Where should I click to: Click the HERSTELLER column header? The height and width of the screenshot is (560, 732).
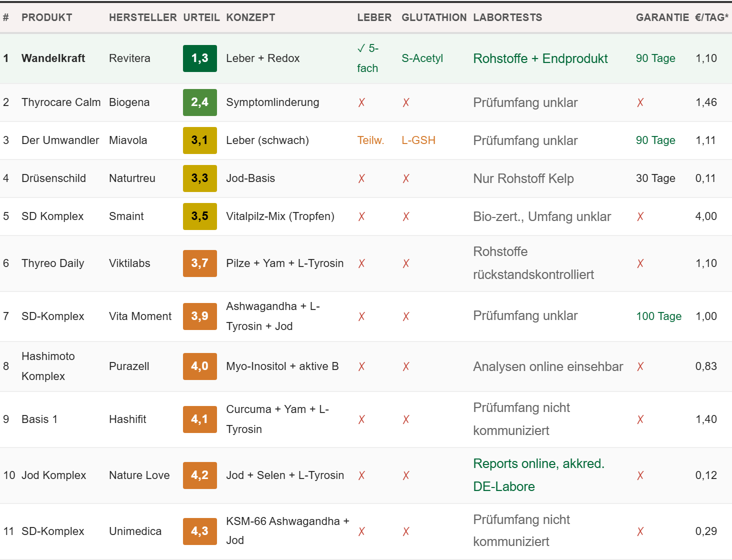click(143, 17)
